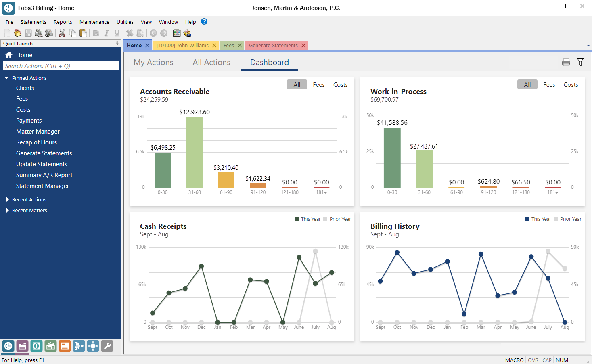Launch PracticeMaster from the purple bottom icon
This screenshot has height=364, width=592.
tap(22, 346)
